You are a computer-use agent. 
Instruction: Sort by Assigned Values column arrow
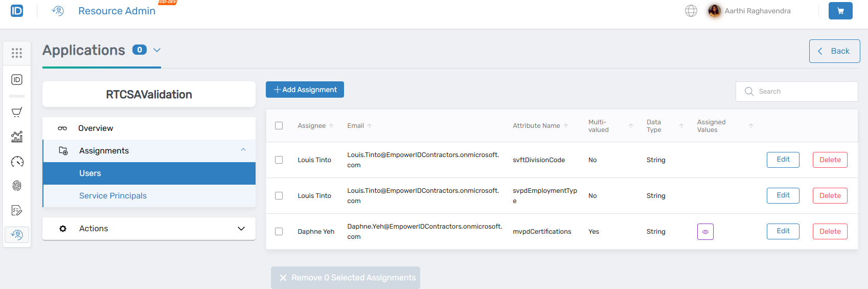point(751,126)
